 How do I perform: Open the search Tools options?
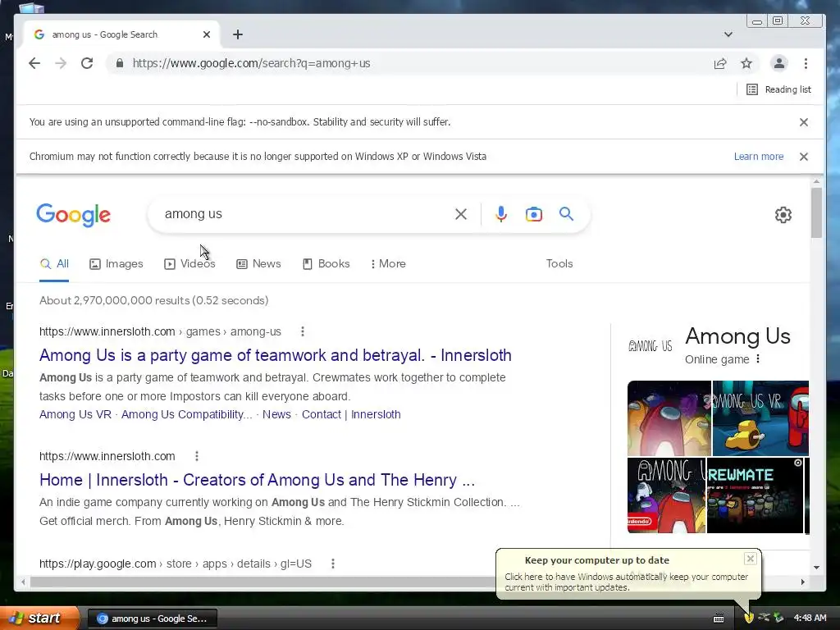(559, 263)
